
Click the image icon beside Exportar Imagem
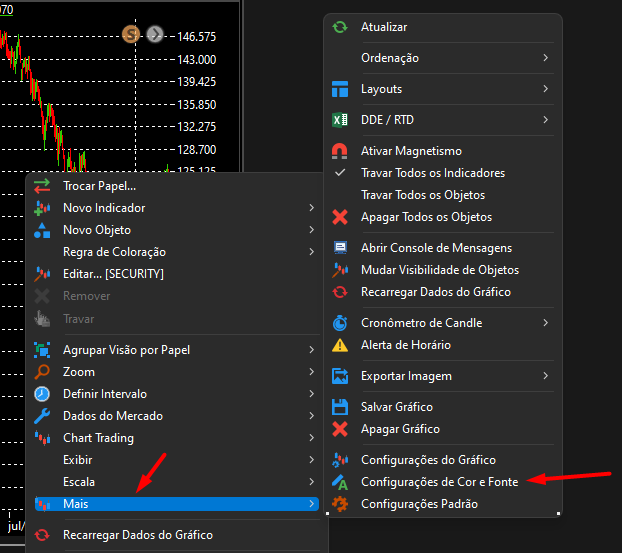(x=340, y=376)
